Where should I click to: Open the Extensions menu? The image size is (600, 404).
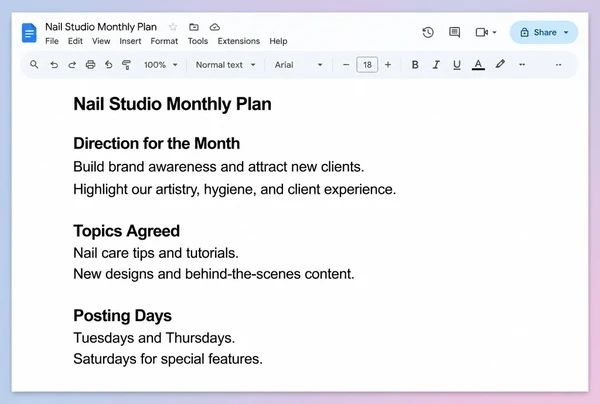point(239,41)
